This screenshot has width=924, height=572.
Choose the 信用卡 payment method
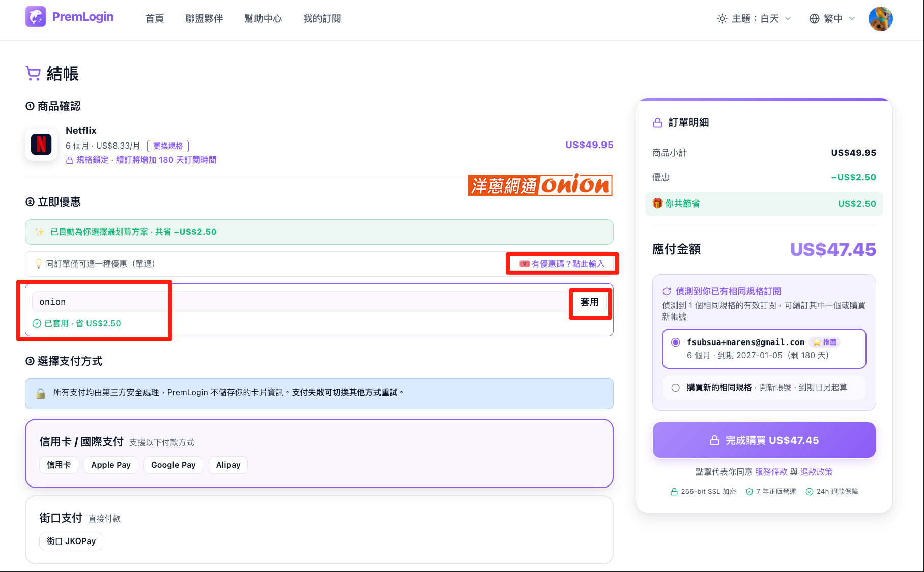pyautogui.click(x=59, y=465)
